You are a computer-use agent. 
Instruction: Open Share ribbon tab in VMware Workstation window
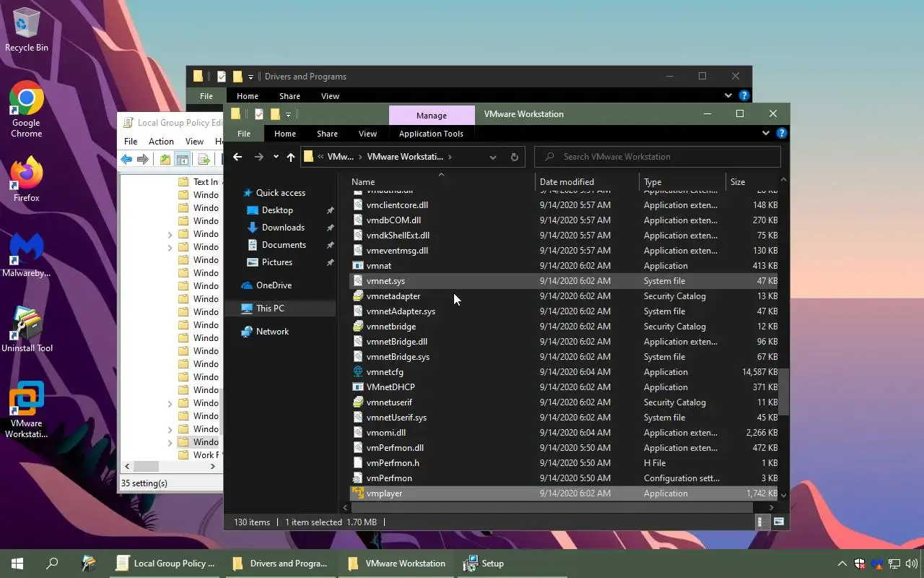[327, 134]
